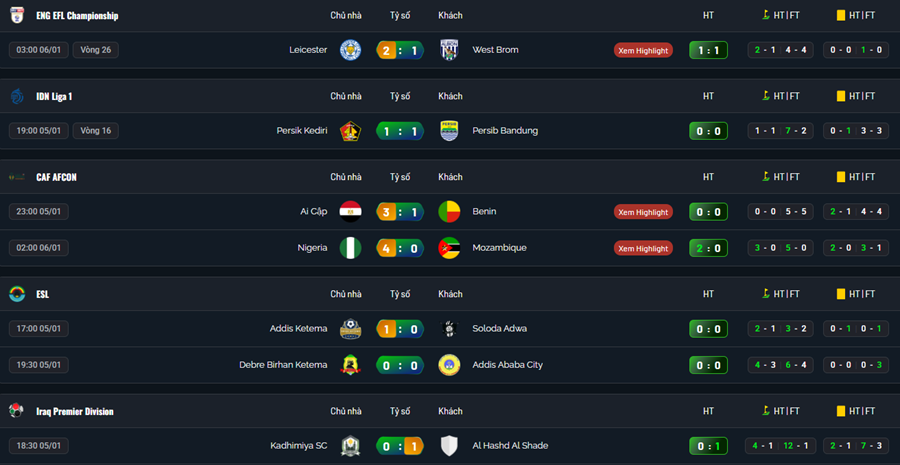Watch highlights for Leicester vs West Brom

click(643, 50)
